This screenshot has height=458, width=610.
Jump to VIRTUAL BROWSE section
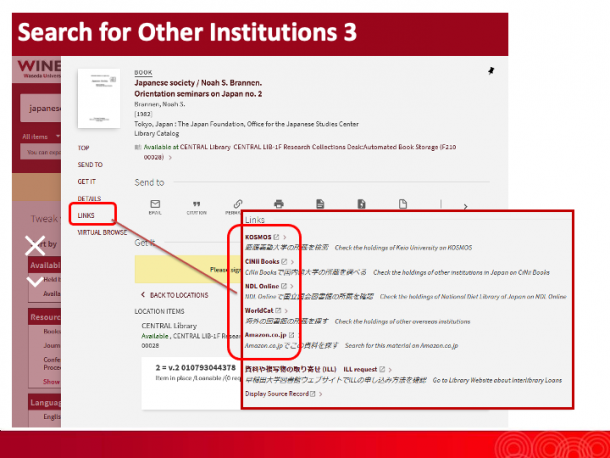[102, 232]
